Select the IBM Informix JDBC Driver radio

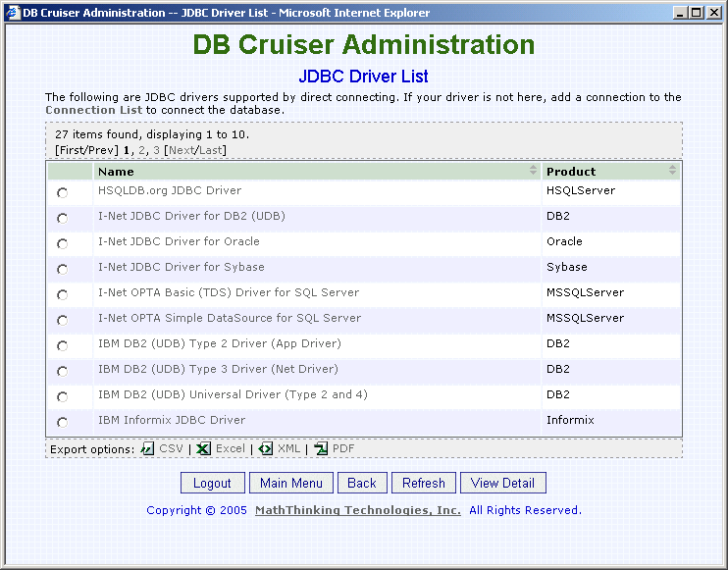62,423
